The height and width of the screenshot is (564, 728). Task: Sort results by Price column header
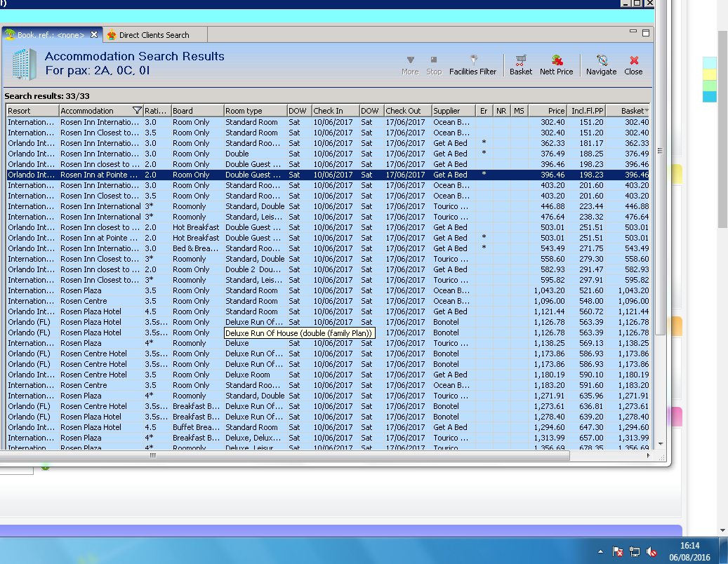(548, 111)
